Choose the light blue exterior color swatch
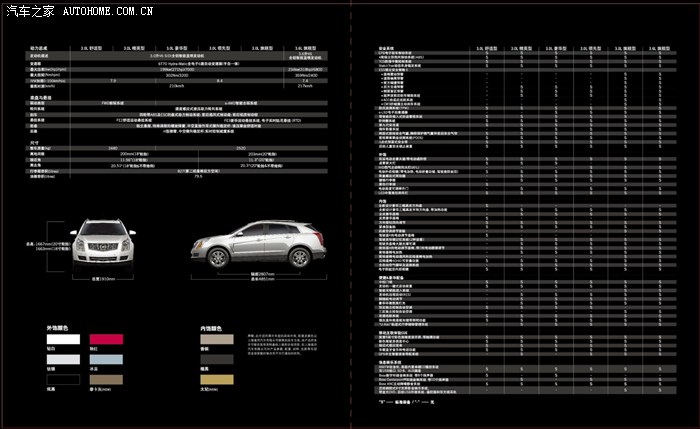Viewport: 700px width, 429px height. coord(107,360)
